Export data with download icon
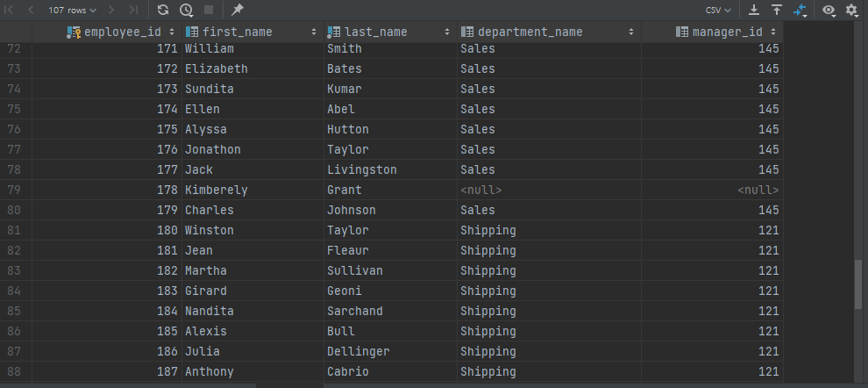This screenshot has width=868, height=388. (x=753, y=10)
